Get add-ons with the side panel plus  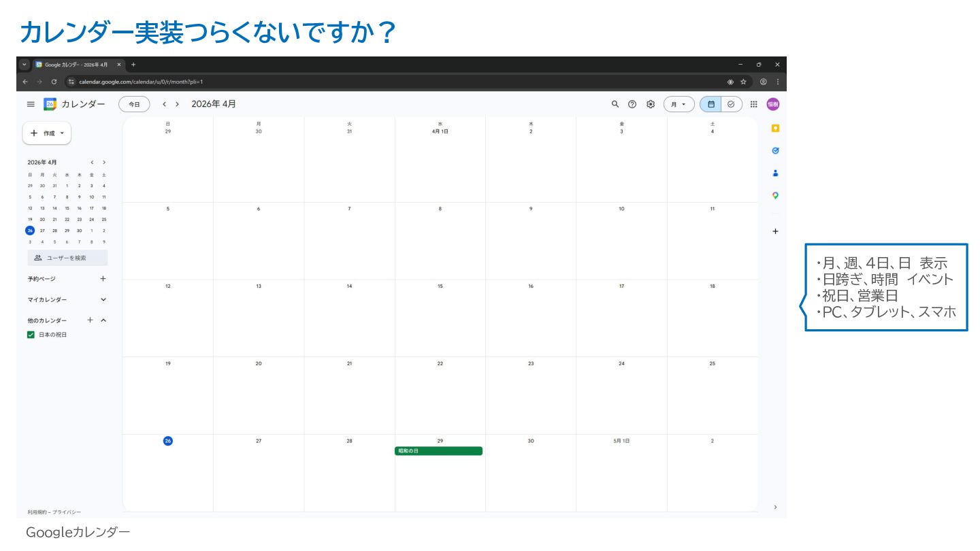click(775, 231)
